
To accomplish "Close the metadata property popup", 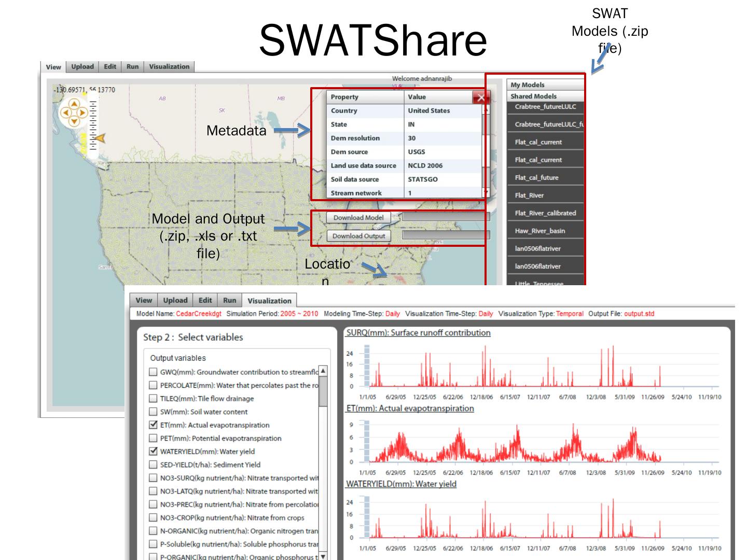I will point(480,97).
